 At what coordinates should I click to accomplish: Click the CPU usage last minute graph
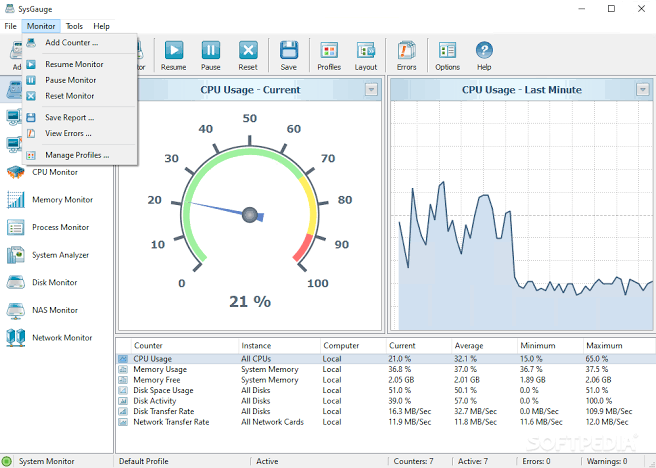coord(522,215)
